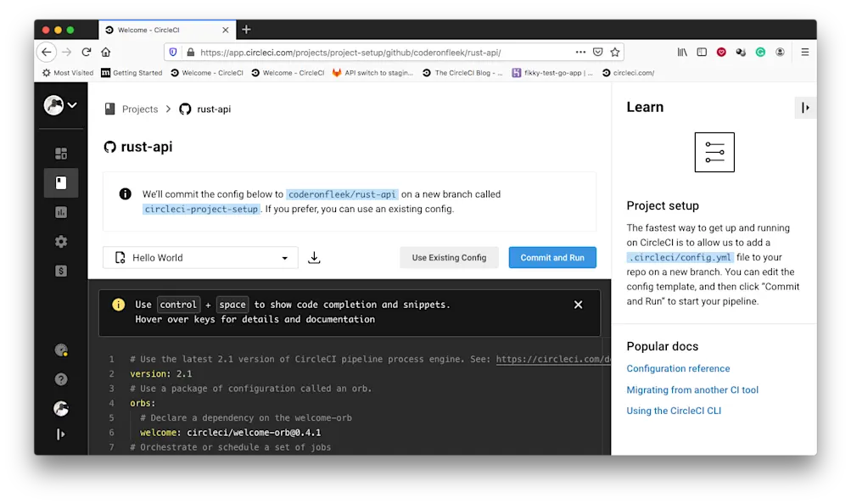The height and width of the screenshot is (504, 851).
Task: Collapse the left sidebar with the arrow icon
Action: (x=60, y=434)
